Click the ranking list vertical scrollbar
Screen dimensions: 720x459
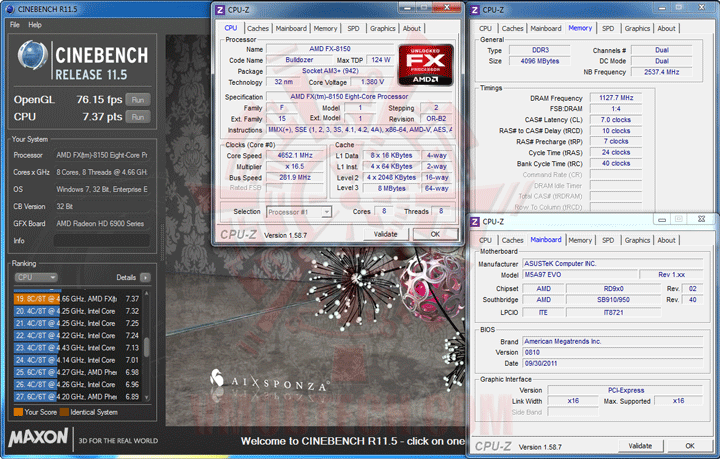coord(147,347)
